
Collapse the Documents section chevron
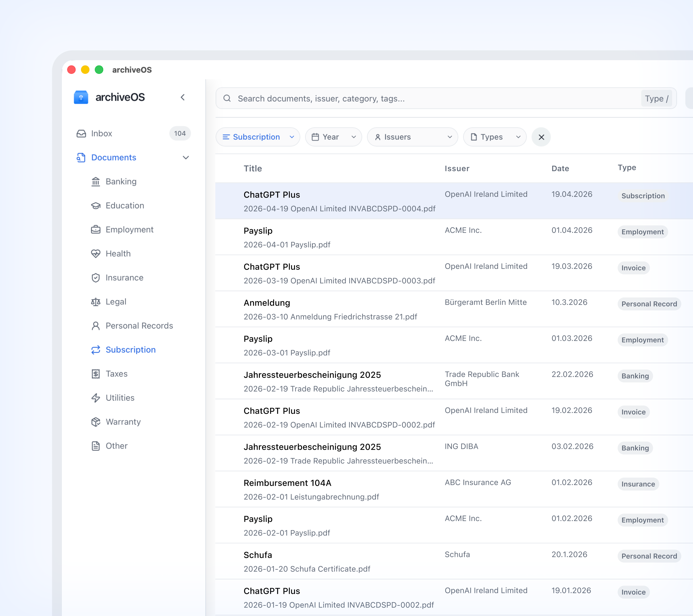185,158
